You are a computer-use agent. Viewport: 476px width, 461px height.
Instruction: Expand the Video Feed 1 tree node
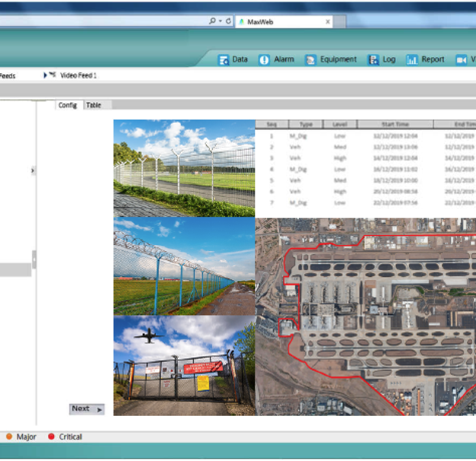(x=46, y=76)
